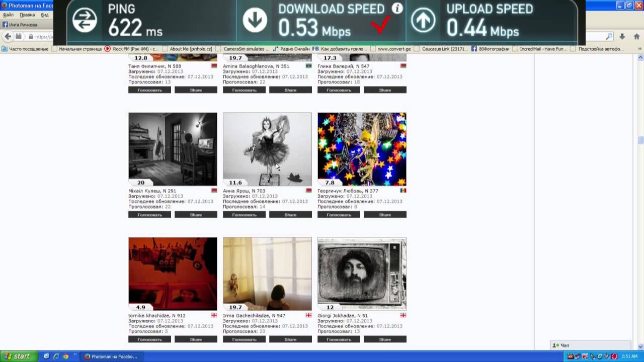This screenshot has height=362, width=644.
Task: Open Giorgi Jokhadze's television portrait photo
Action: (362, 274)
